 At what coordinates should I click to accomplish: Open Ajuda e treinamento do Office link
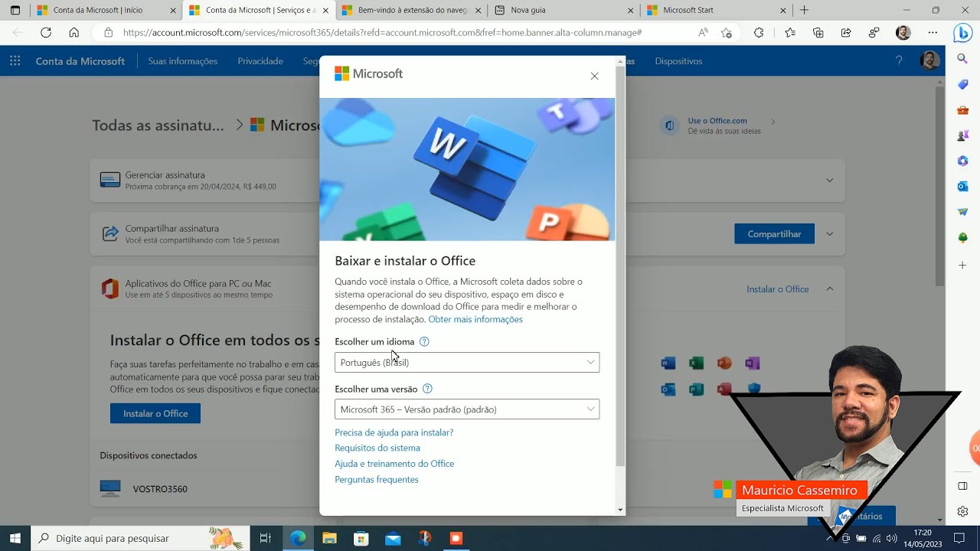tap(394, 464)
